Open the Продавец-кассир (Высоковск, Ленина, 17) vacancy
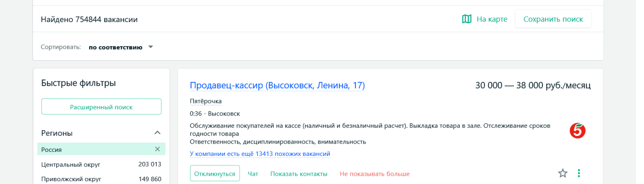The height and width of the screenshot is (184, 644). pyautogui.click(x=277, y=86)
